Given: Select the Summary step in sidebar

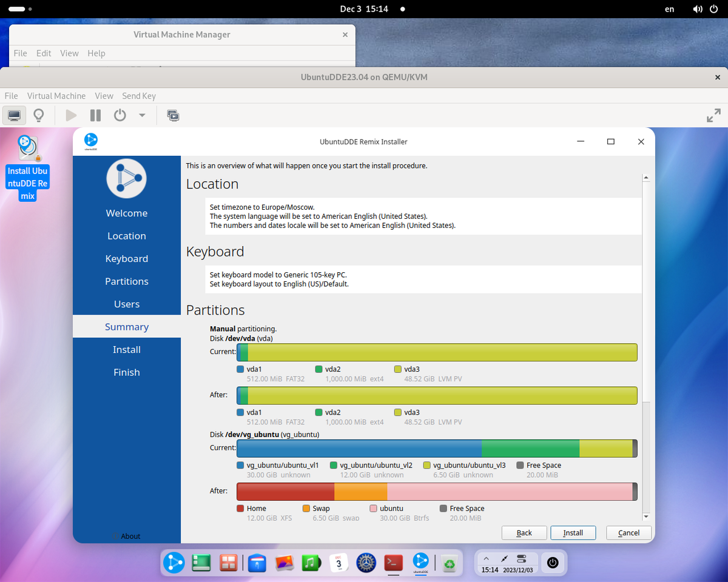Looking at the screenshot, I should click(x=127, y=327).
